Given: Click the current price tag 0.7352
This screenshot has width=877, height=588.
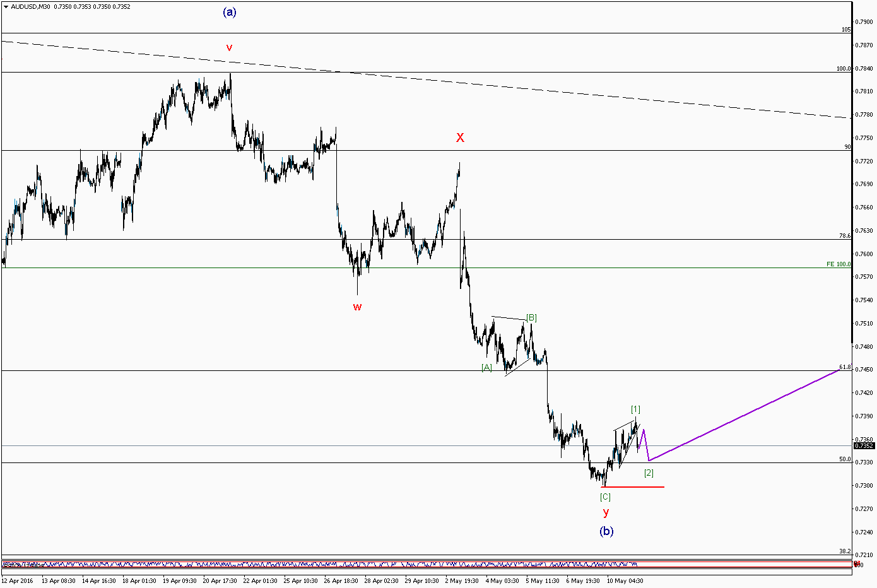Looking at the screenshot, I should tap(864, 445).
